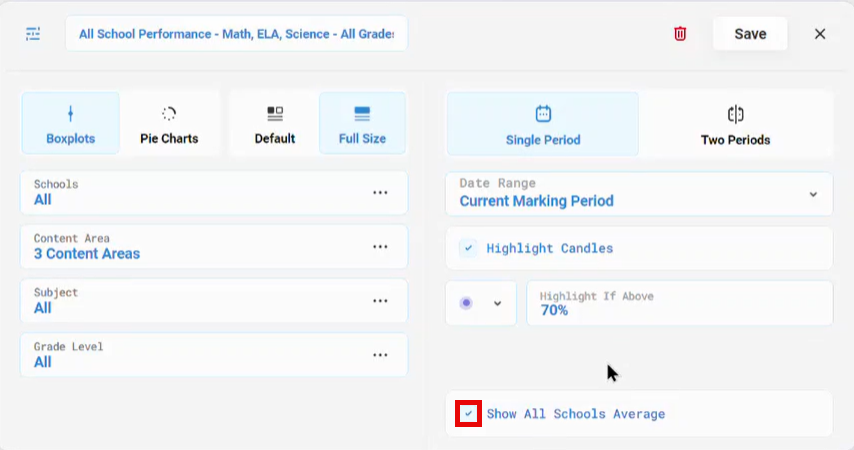Open Schools options via three-dot icon
Image resolution: width=854 pixels, height=450 pixels.
(380, 192)
